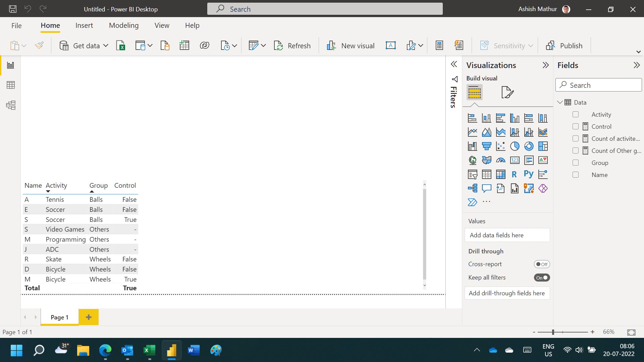644x362 pixels.
Task: Click the Map visualization icon
Action: (x=472, y=160)
